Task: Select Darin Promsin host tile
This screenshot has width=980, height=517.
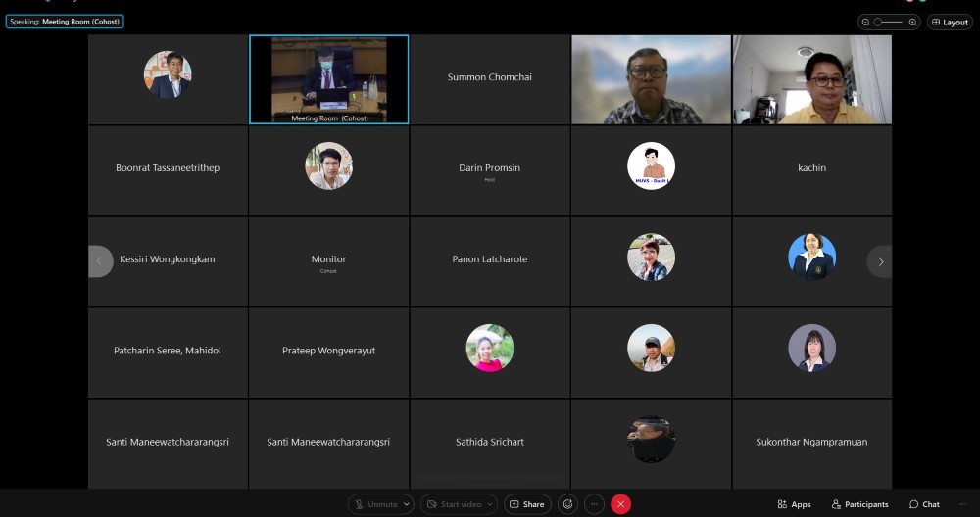Action: (489, 170)
